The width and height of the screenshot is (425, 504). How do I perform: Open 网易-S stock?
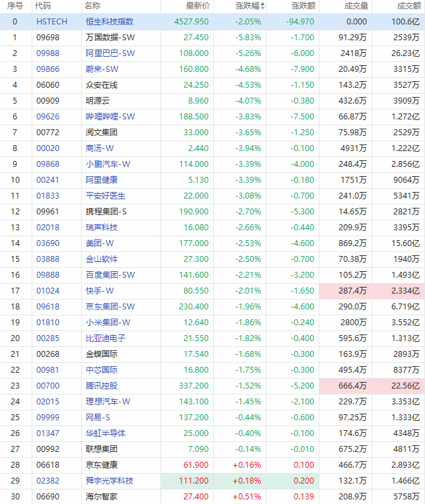tap(98, 417)
